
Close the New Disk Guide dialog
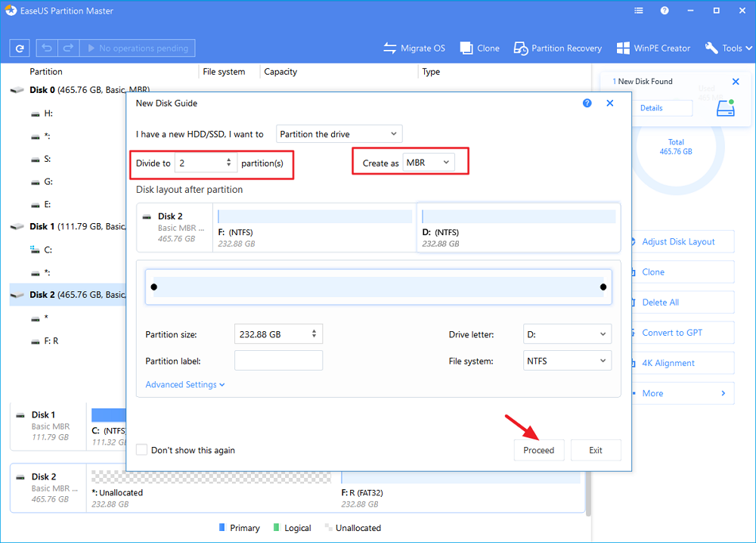(x=610, y=103)
